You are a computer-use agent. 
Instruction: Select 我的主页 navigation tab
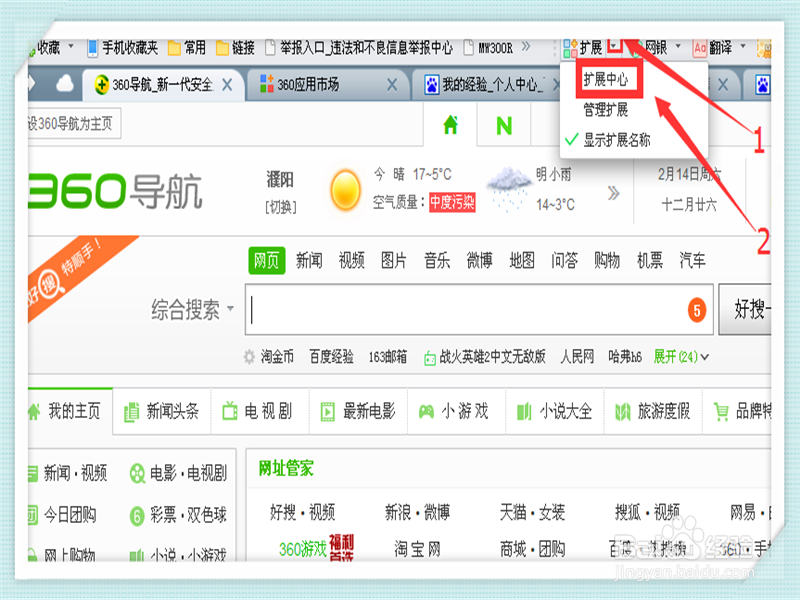pos(70,411)
